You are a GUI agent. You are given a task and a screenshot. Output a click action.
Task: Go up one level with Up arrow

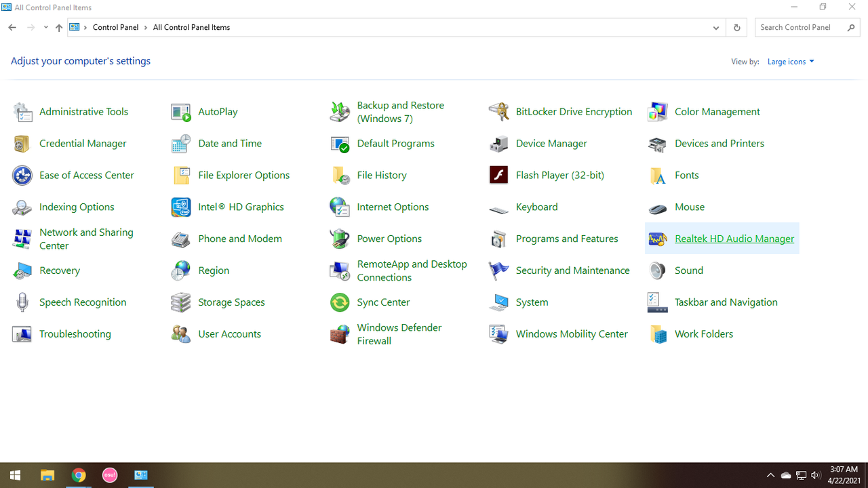pos(59,28)
